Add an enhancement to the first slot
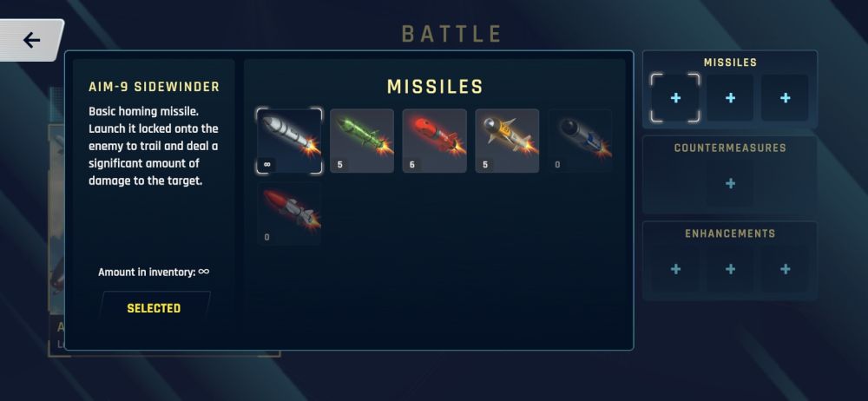 point(675,269)
